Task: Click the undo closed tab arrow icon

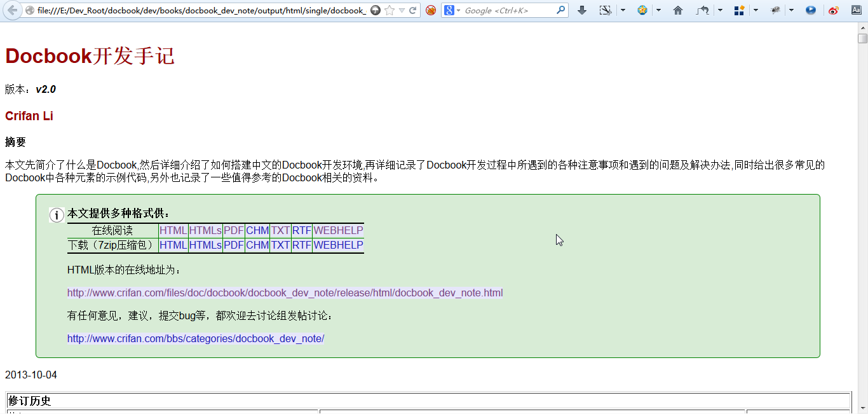Action: (703, 10)
